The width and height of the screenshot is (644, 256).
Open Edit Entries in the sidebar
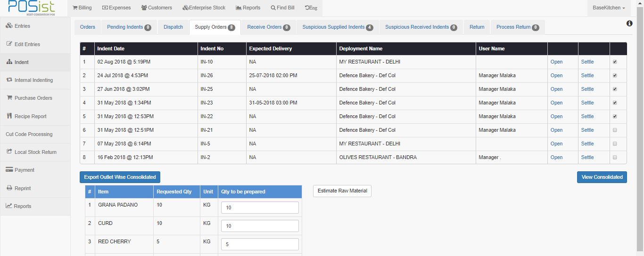[x=35, y=44]
